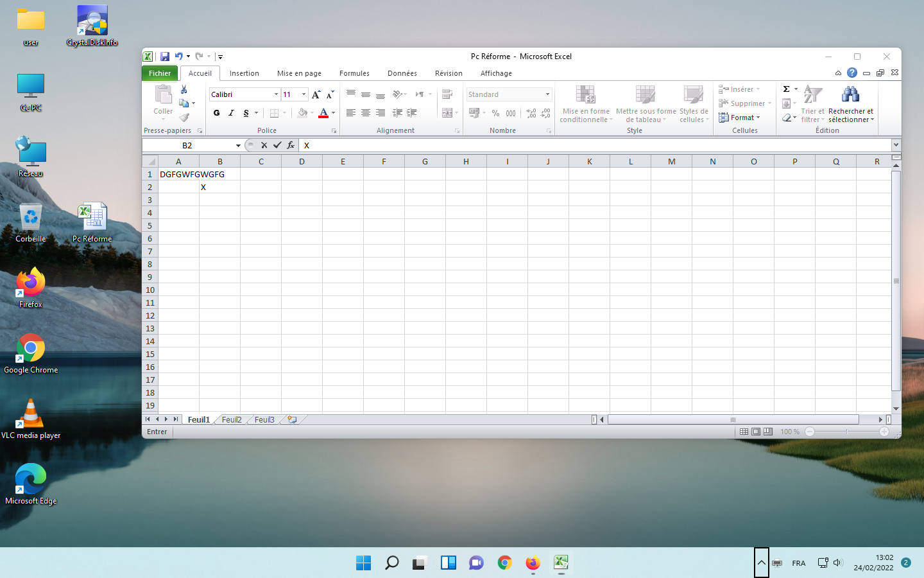
Task: Open the Formules ribbon tab
Action: point(354,73)
